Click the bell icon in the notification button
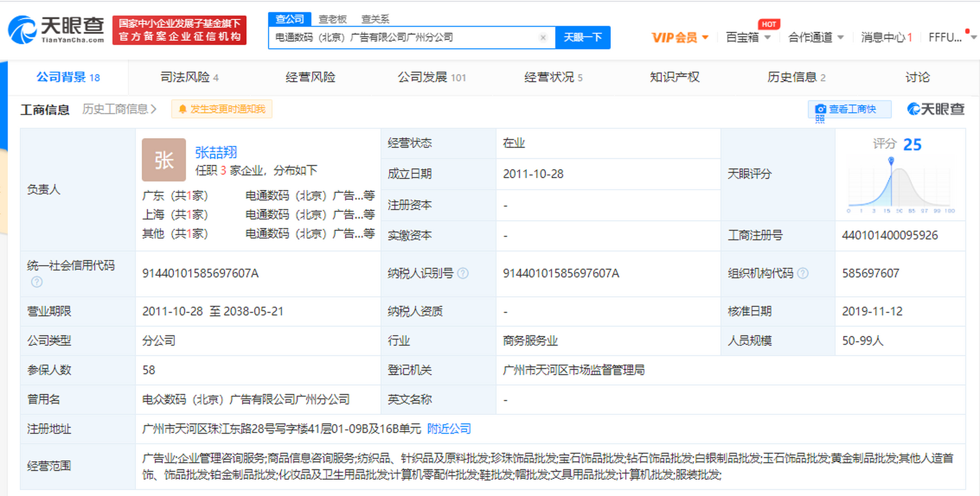This screenshot has width=980, height=496. coord(183,109)
